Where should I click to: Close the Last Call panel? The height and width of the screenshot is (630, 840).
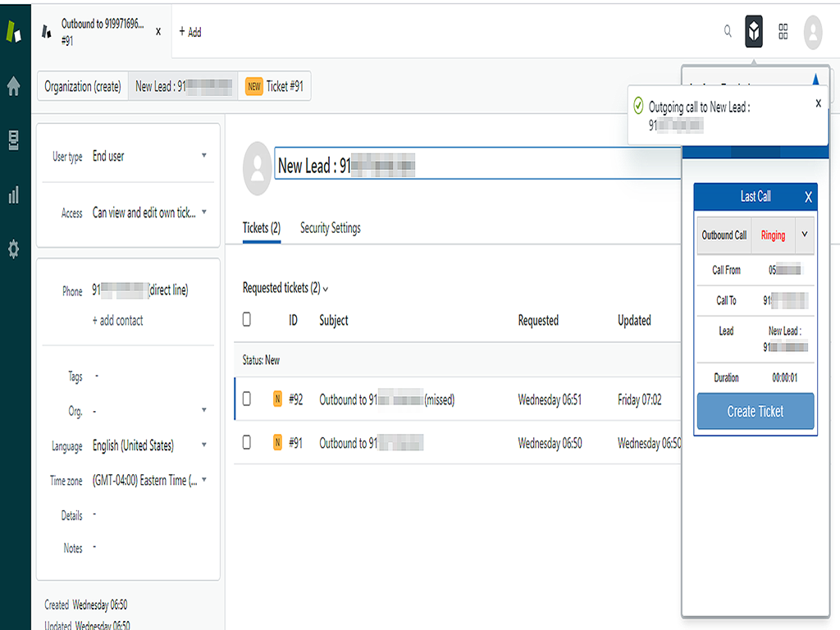[x=808, y=197]
